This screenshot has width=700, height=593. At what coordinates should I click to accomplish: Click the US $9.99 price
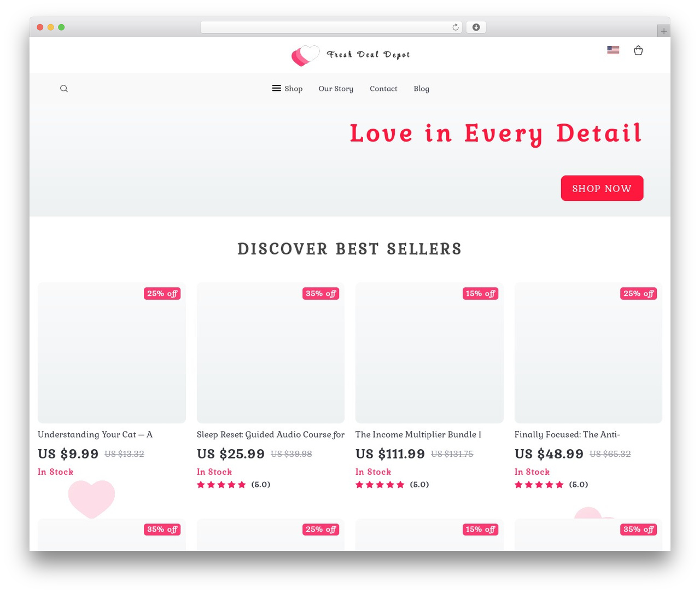pyautogui.click(x=68, y=454)
